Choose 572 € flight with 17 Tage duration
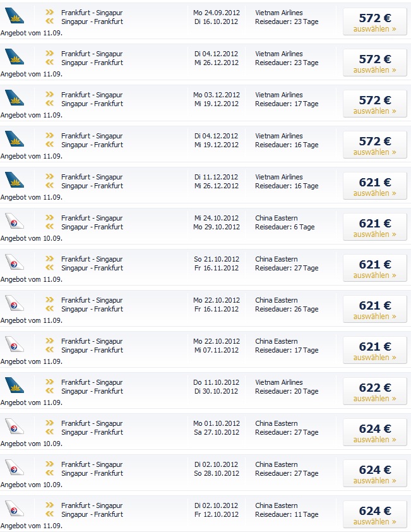The width and height of the screenshot is (411, 532). click(375, 104)
